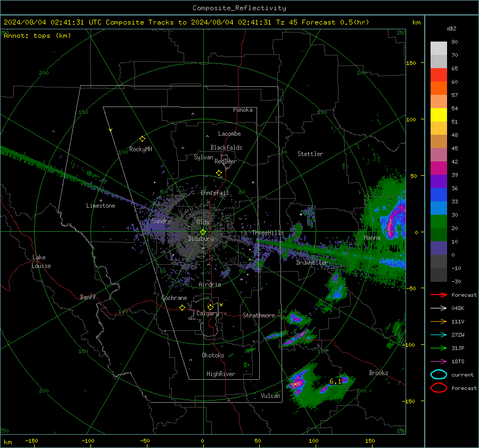Click the red forecast arrow in the legend
Viewport: 479px width, 448px height.
click(439, 295)
